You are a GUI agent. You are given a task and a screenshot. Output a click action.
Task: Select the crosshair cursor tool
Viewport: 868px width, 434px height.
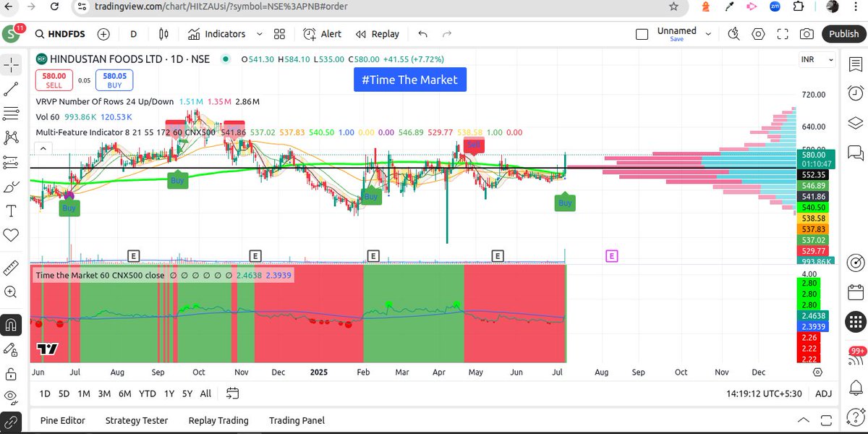point(11,64)
